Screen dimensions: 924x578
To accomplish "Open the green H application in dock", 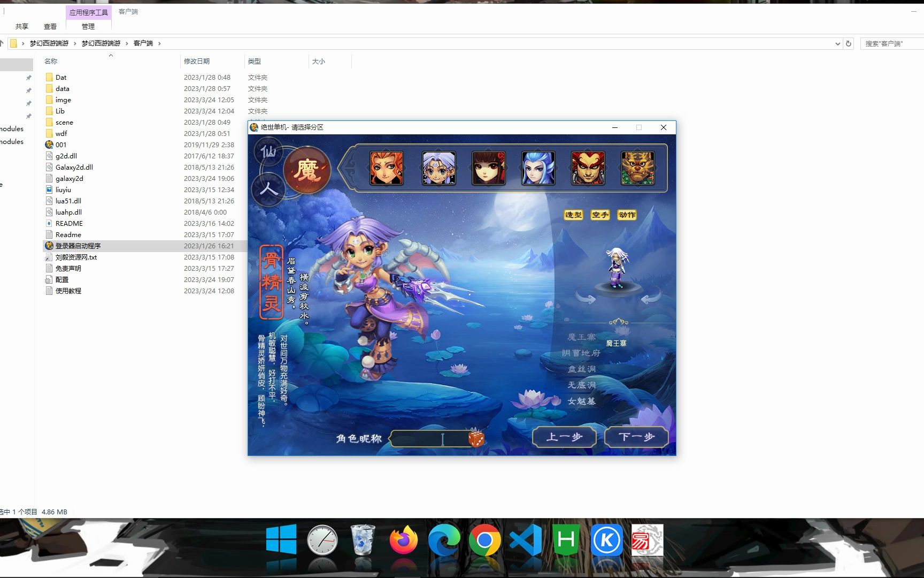I will tap(566, 540).
